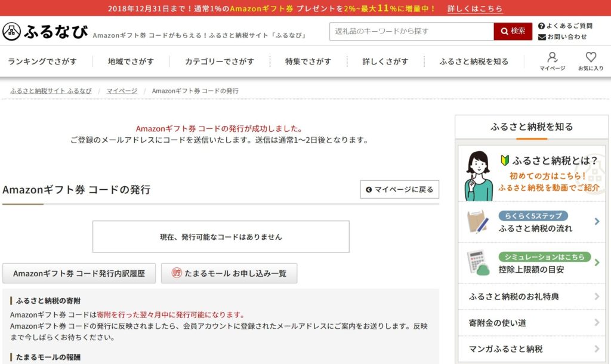Open 控除上限額の目安 simulation calculator
This screenshot has height=364, width=611.
pos(531,263)
